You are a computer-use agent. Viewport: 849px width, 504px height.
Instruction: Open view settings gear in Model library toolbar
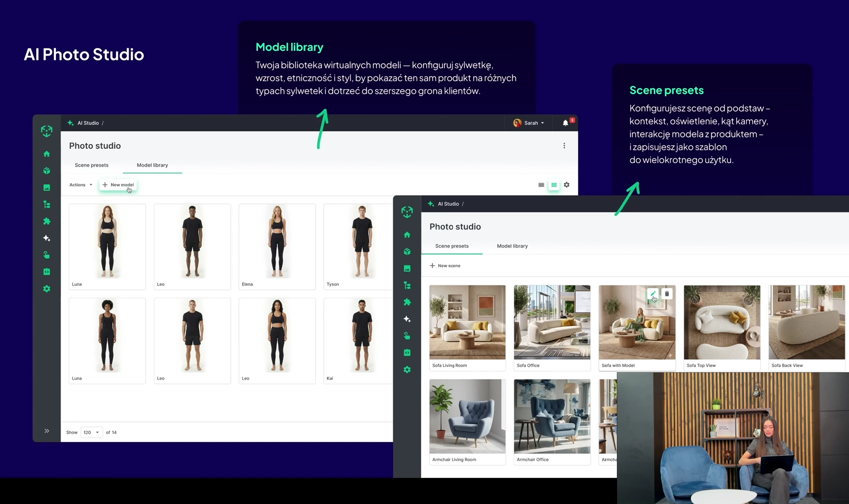[x=567, y=185]
